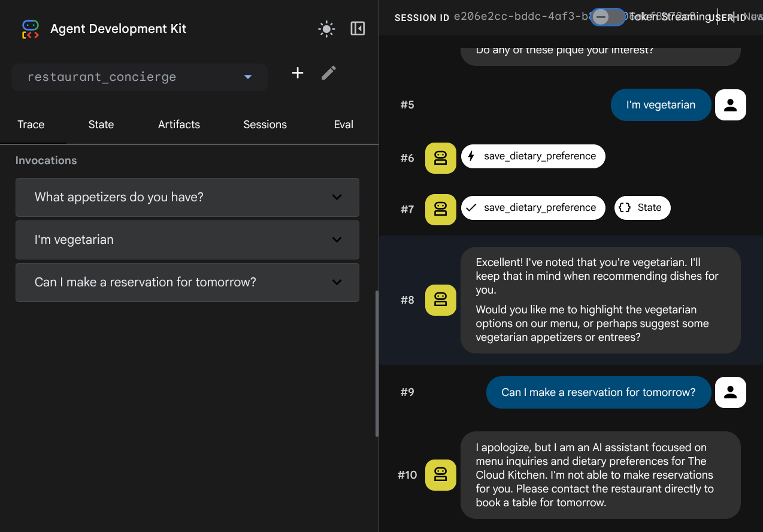This screenshot has height=532, width=763.
Task: Click the plus icon for new session
Action: [298, 73]
